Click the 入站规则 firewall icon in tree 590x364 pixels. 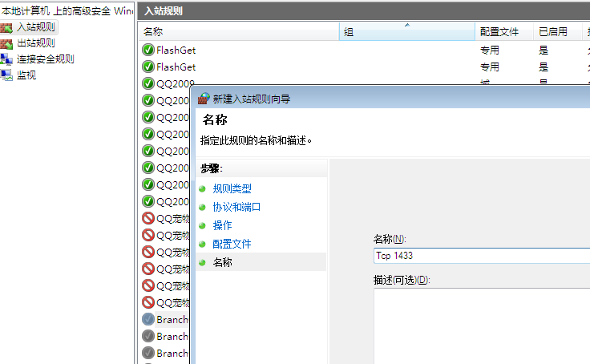tap(6, 28)
